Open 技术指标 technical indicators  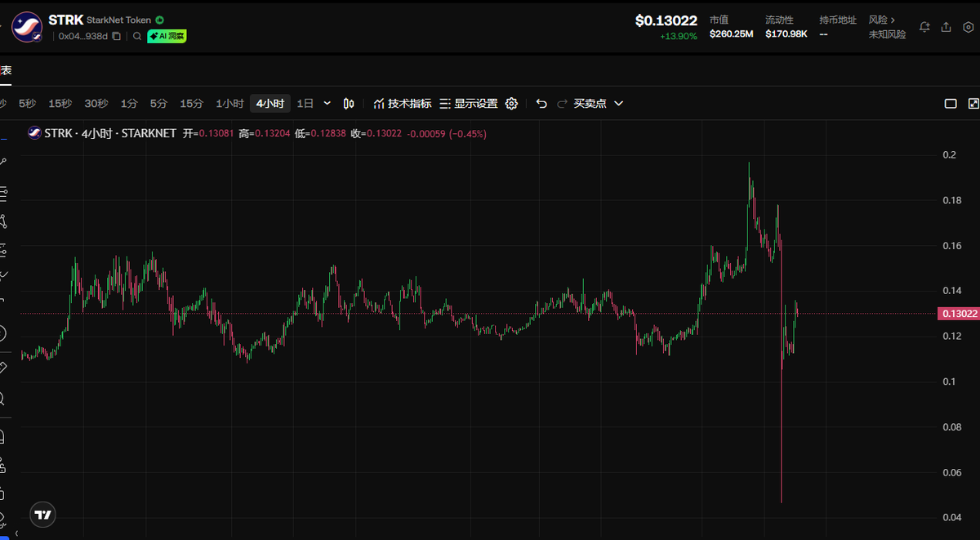click(403, 104)
